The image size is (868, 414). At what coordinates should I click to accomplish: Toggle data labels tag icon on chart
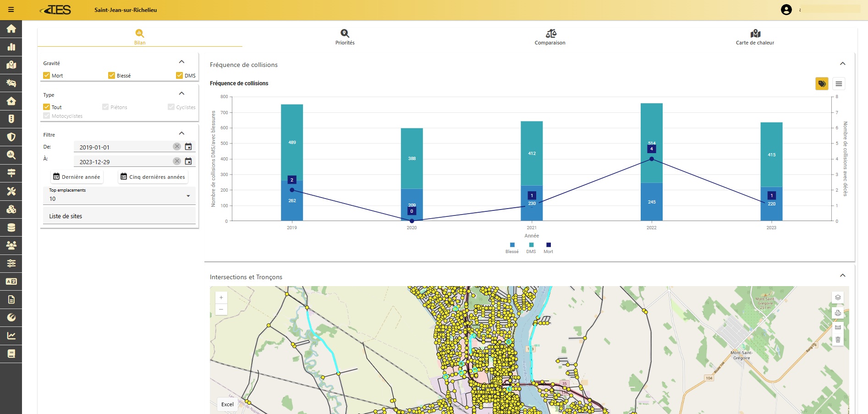click(822, 83)
